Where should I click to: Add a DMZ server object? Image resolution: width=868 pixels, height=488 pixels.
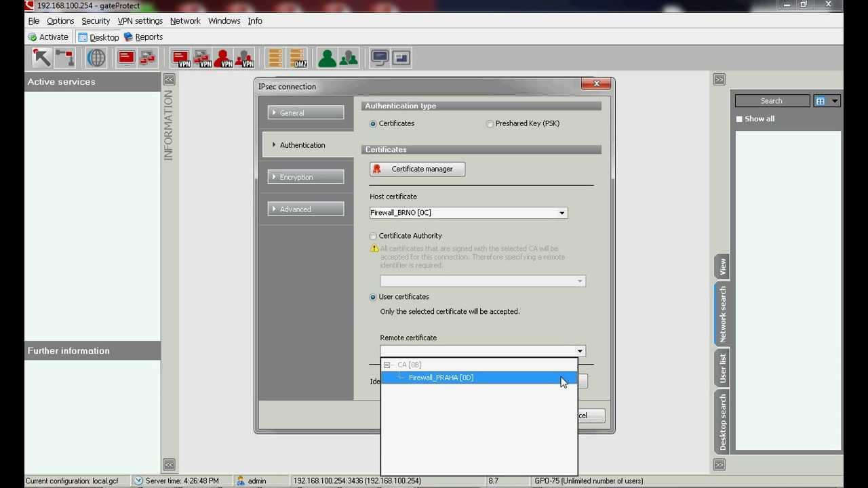pos(297,58)
